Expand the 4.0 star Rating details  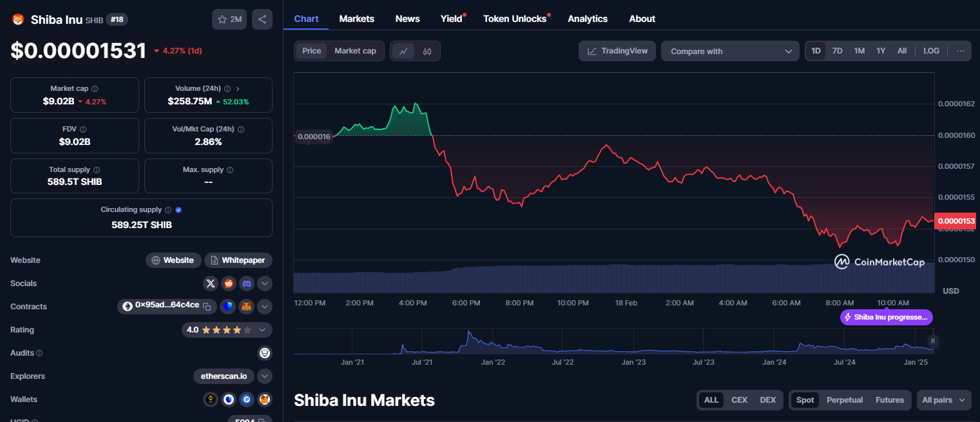click(262, 330)
